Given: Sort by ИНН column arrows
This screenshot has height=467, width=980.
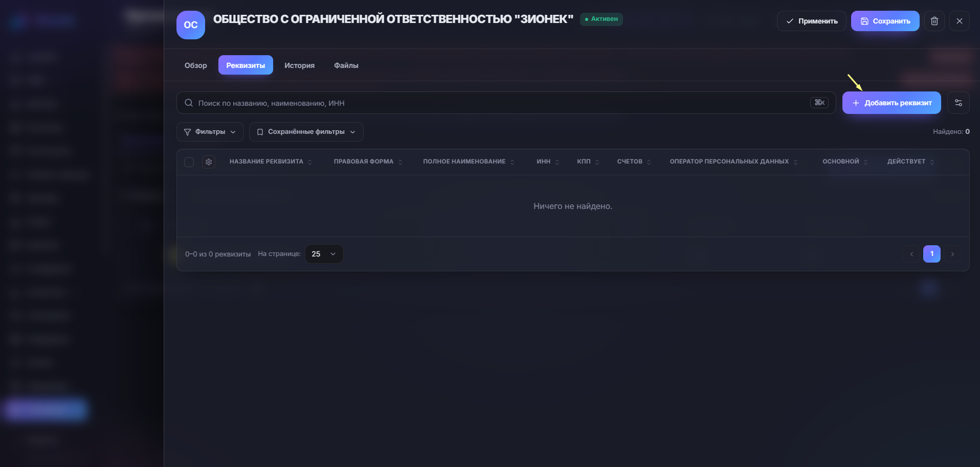Looking at the screenshot, I should tap(557, 162).
